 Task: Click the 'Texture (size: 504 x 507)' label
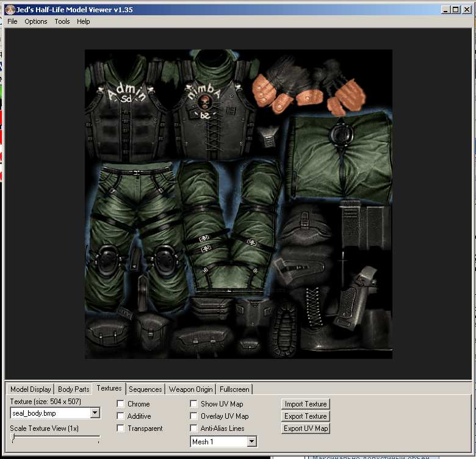pyautogui.click(x=46, y=402)
